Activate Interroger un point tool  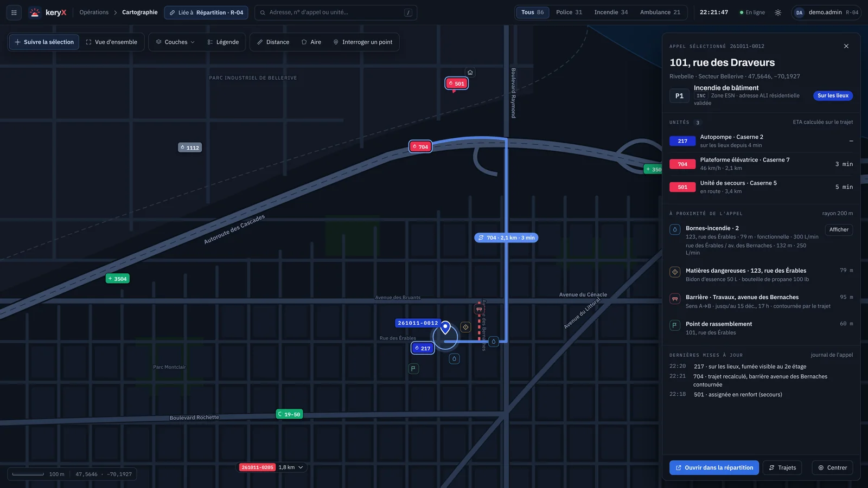coord(363,42)
